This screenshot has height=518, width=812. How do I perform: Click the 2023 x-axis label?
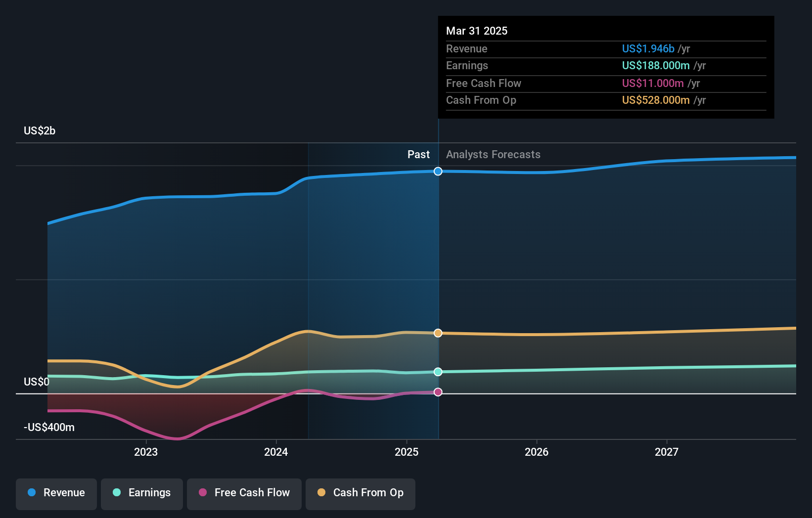(x=146, y=452)
